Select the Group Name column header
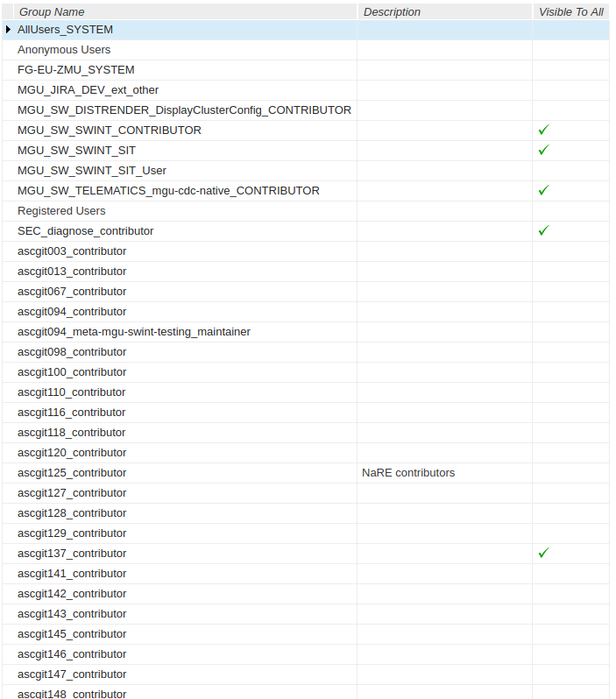This screenshot has width=616, height=699. tap(52, 12)
